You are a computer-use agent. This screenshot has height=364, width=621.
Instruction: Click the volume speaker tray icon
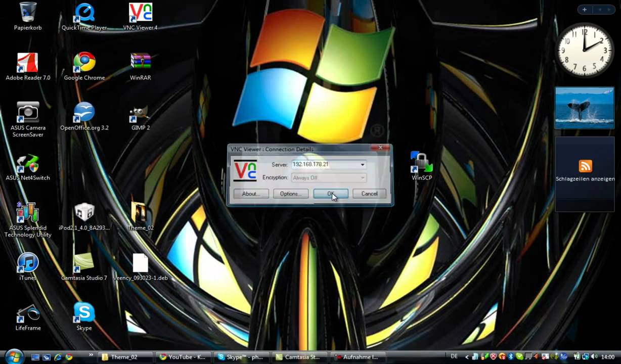point(593,356)
